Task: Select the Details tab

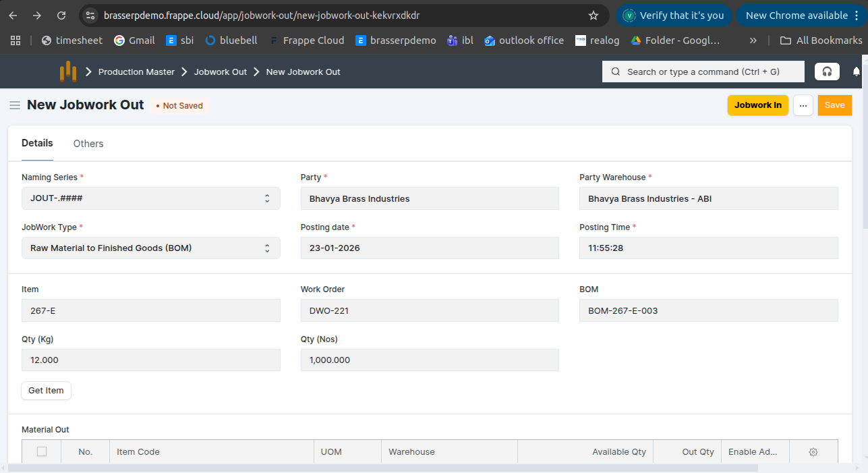Action: point(37,143)
